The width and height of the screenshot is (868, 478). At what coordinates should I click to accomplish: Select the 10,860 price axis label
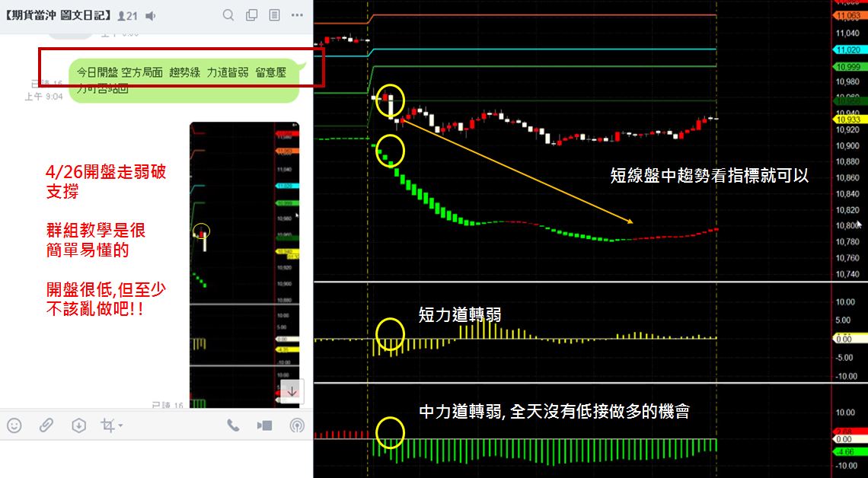847,178
